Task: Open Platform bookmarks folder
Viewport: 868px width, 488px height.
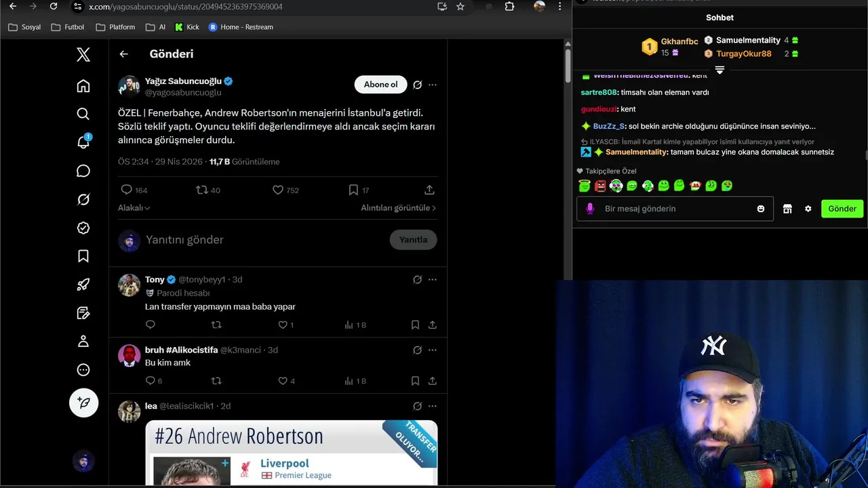Action: [x=115, y=27]
